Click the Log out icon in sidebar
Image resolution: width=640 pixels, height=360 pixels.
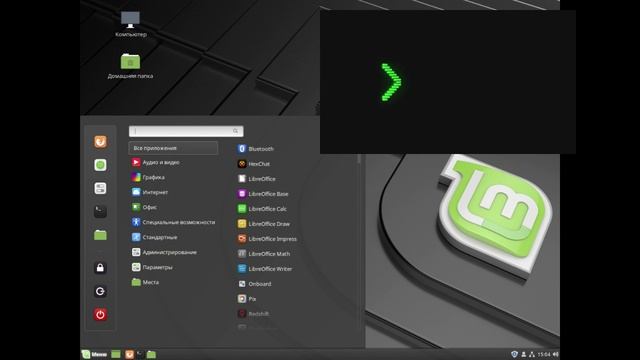[x=100, y=291]
